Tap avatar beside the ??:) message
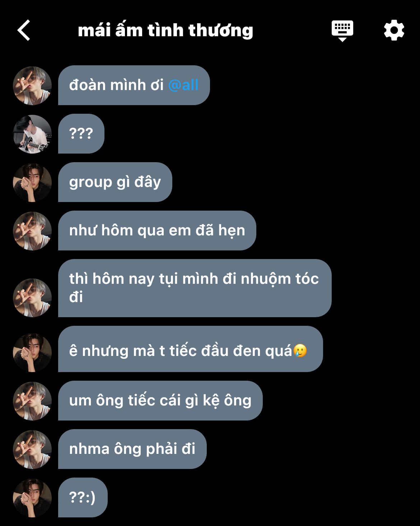This screenshot has height=526, width=420. point(32,498)
